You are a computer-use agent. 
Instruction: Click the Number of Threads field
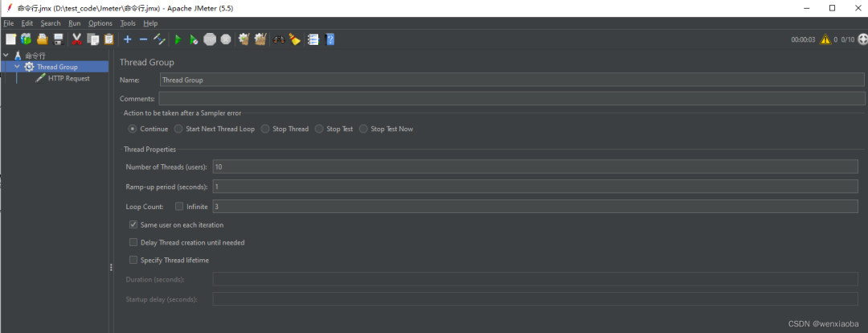[x=535, y=166]
